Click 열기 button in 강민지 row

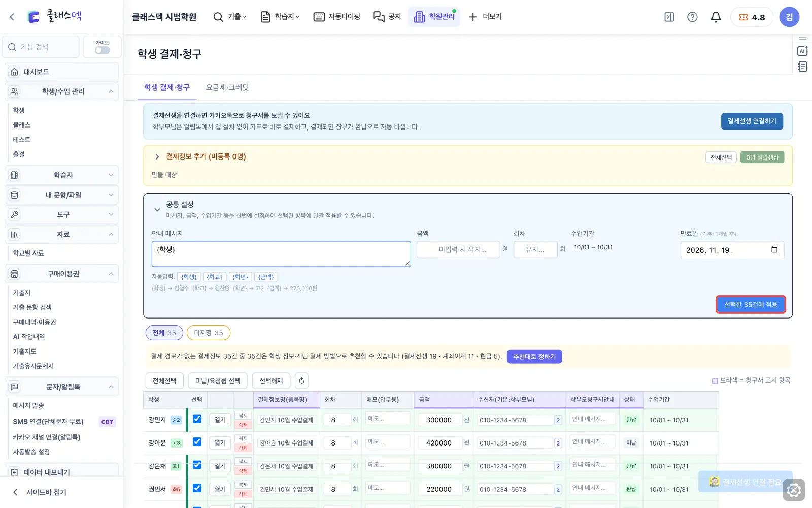[x=220, y=420]
